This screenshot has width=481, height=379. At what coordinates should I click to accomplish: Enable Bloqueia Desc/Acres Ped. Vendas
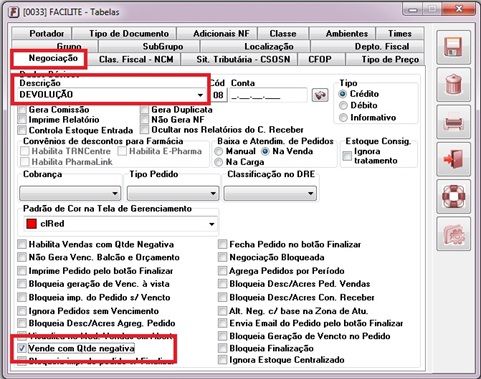pos(222,284)
